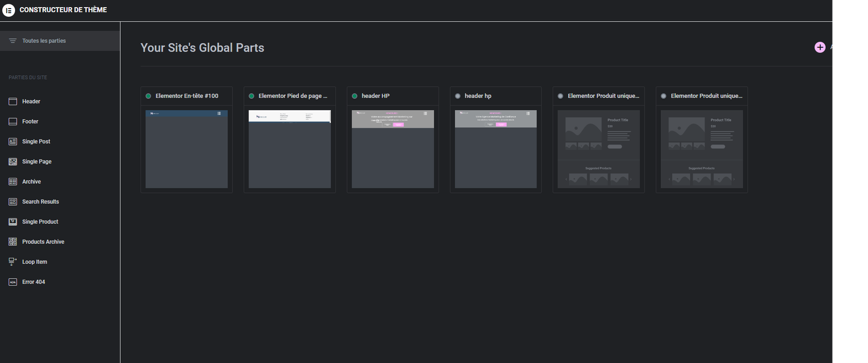This screenshot has width=868, height=363.
Task: Open Elementor Pied de page title
Action: coord(293,96)
